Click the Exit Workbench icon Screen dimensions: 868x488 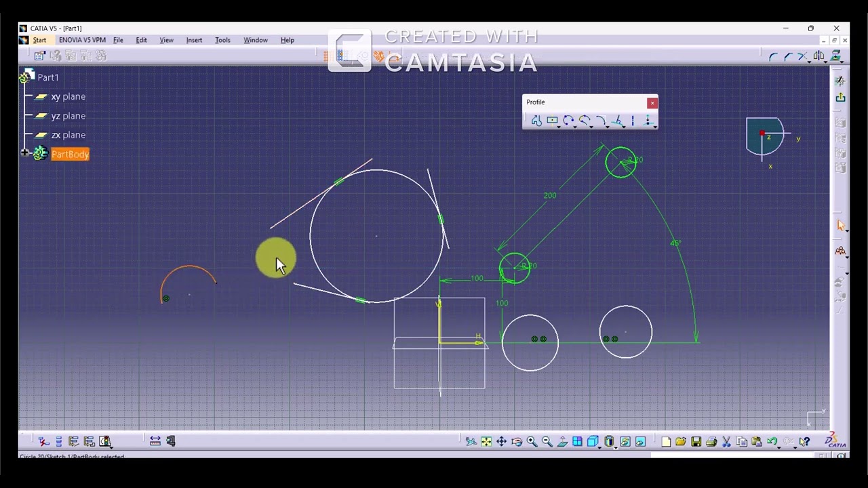(x=840, y=97)
